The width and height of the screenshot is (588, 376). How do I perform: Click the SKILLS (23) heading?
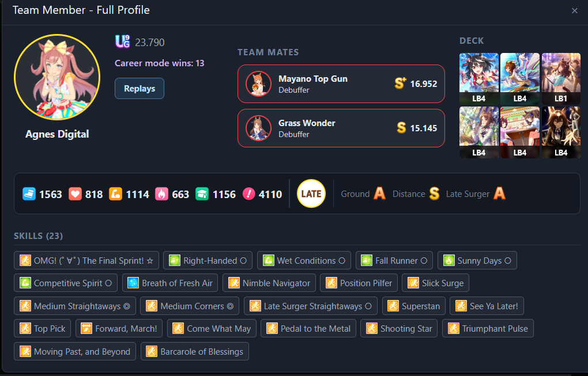(38, 236)
